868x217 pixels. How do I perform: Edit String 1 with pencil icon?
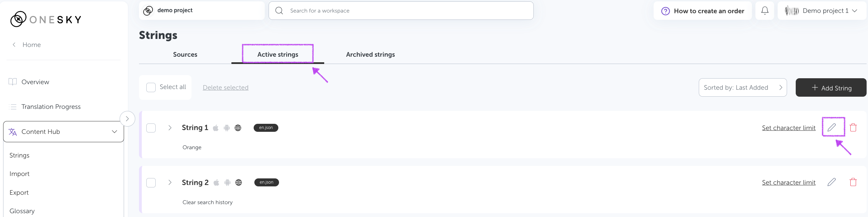(x=832, y=127)
